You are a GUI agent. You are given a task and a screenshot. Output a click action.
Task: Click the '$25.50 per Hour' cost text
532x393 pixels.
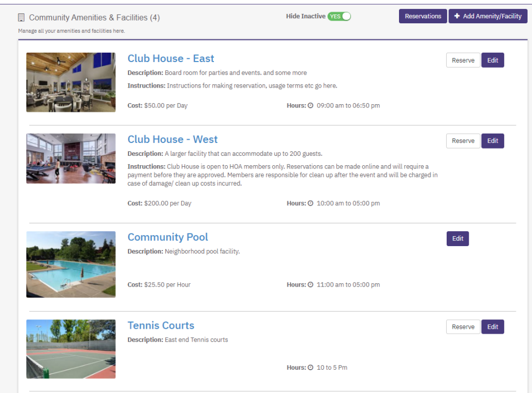pos(167,285)
